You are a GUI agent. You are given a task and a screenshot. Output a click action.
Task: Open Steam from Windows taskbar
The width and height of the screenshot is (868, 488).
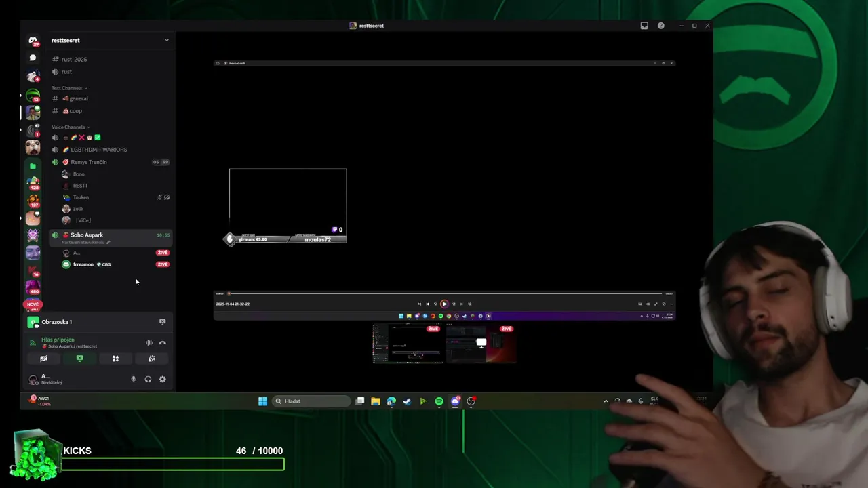point(407,401)
